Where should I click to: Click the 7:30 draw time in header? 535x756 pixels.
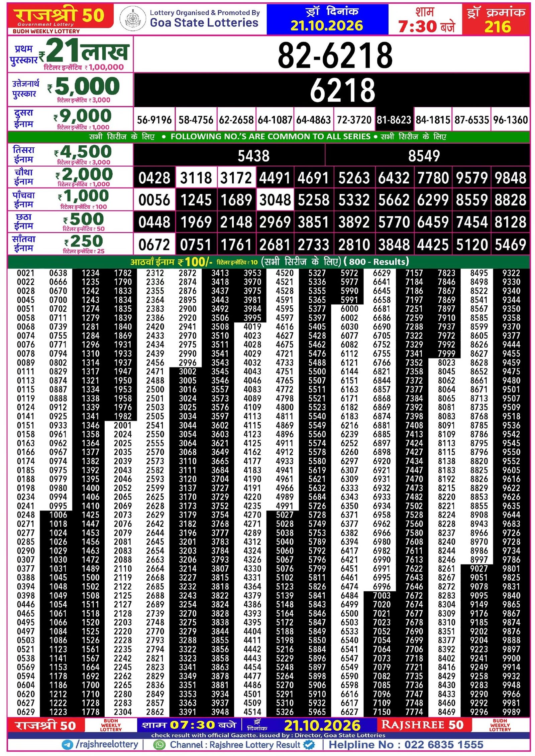coord(417,26)
